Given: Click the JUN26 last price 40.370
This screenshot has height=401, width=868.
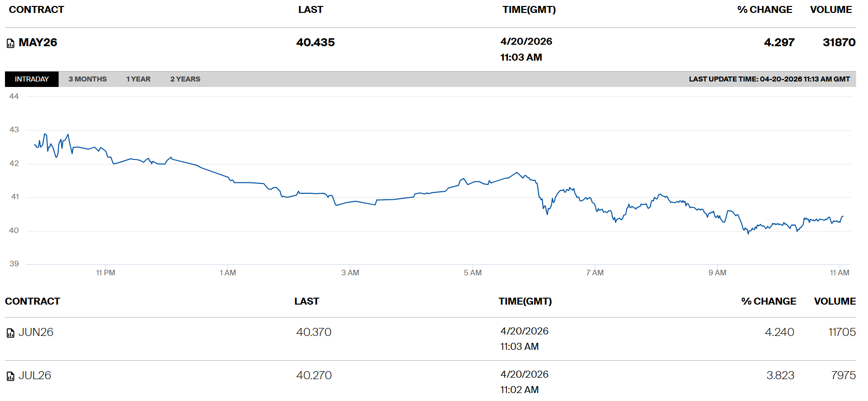Looking at the screenshot, I should [314, 332].
